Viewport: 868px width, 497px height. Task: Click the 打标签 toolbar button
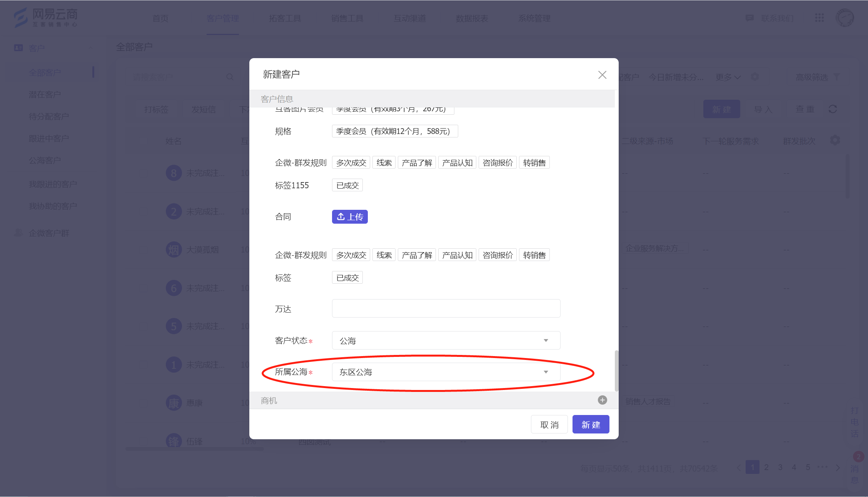pos(156,109)
